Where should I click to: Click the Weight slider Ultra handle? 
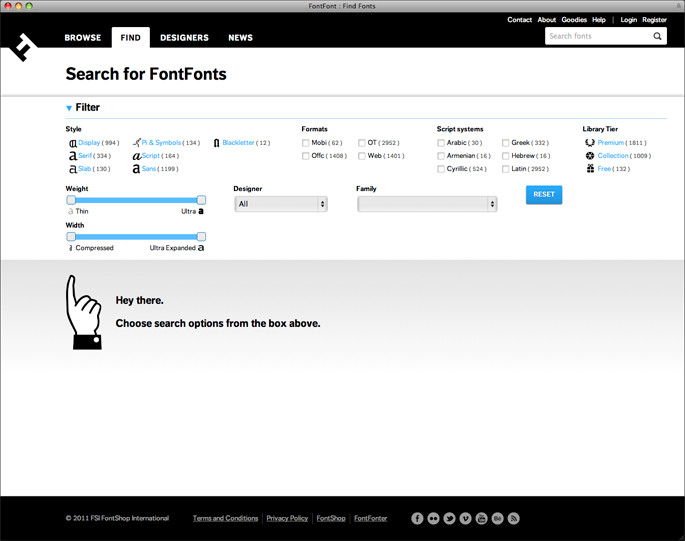point(201,200)
